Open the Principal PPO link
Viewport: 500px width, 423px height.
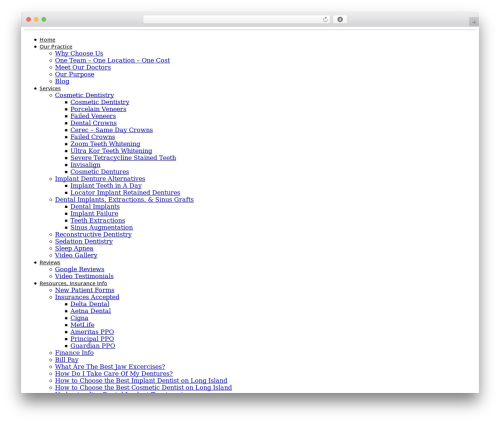92,339
